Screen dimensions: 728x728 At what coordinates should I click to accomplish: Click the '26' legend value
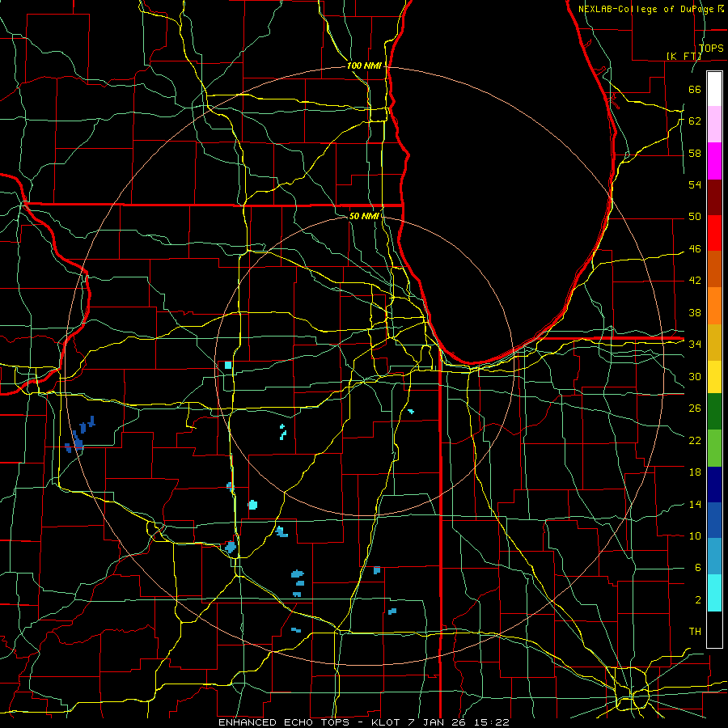pos(695,408)
